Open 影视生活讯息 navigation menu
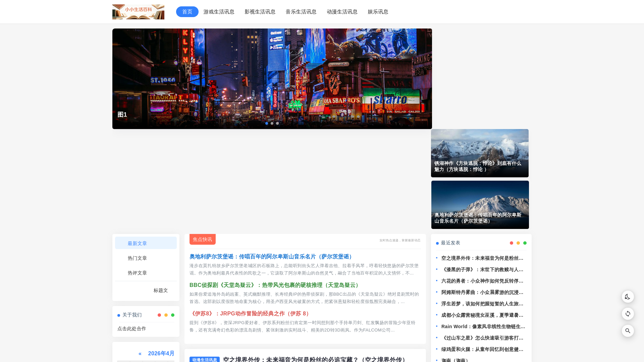This screenshot has width=644, height=362. 260,12
